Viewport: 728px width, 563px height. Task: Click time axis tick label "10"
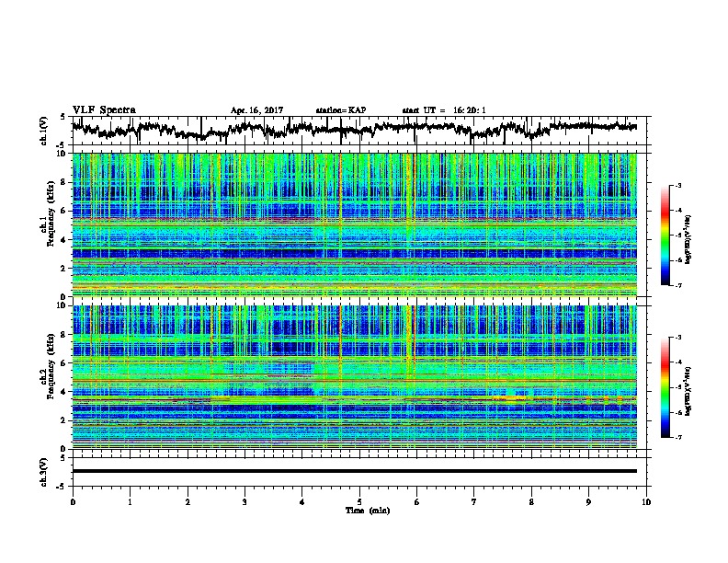pyautogui.click(x=646, y=502)
